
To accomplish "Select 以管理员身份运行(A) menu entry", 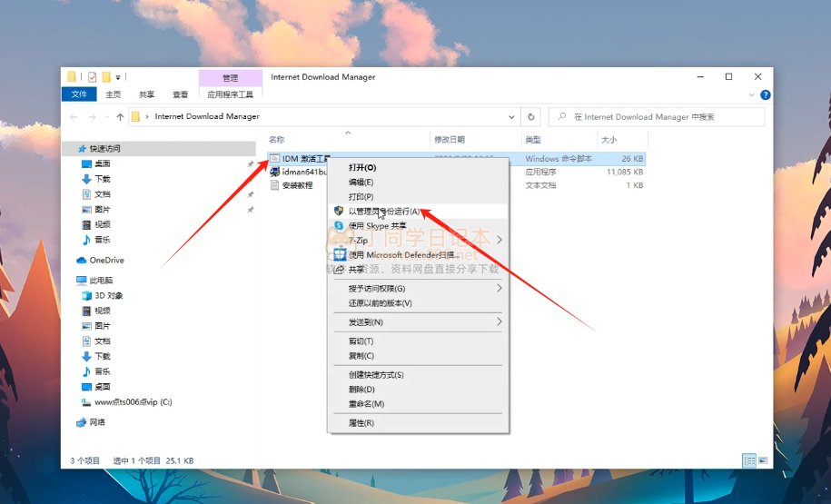I will click(418, 211).
